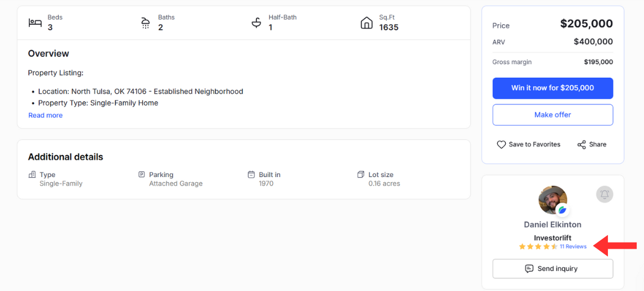
Task: Click the 0.16 acres value
Action: 384,183
